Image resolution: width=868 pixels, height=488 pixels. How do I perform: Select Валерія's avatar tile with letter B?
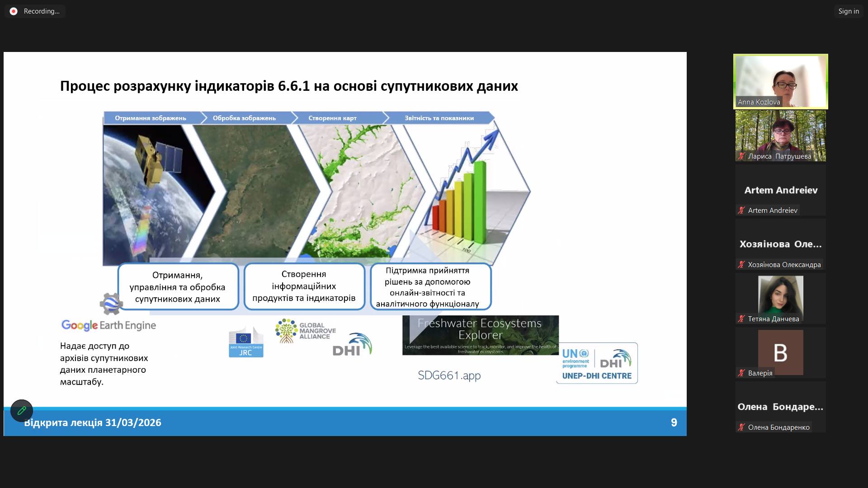point(780,352)
